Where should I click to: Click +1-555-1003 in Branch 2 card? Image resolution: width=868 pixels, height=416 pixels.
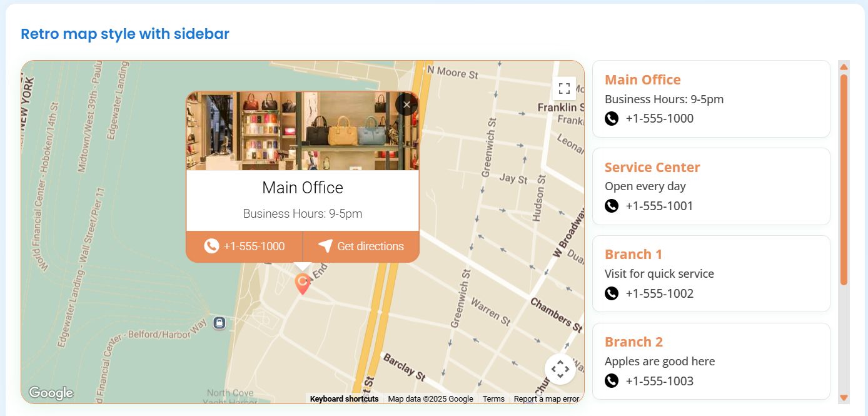[659, 381]
